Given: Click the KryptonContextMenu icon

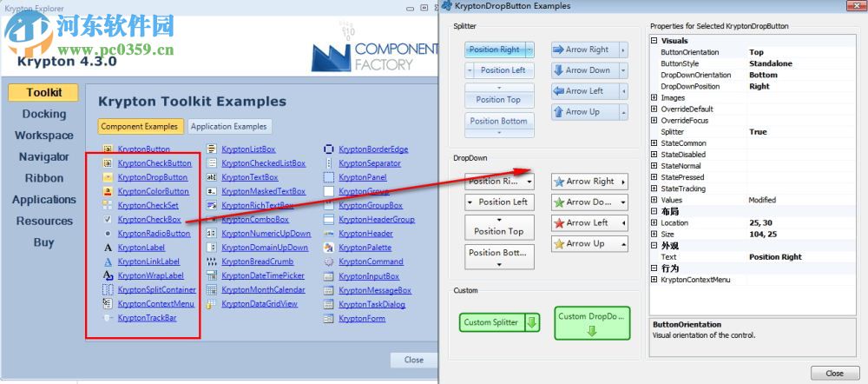Looking at the screenshot, I should pos(108,304).
